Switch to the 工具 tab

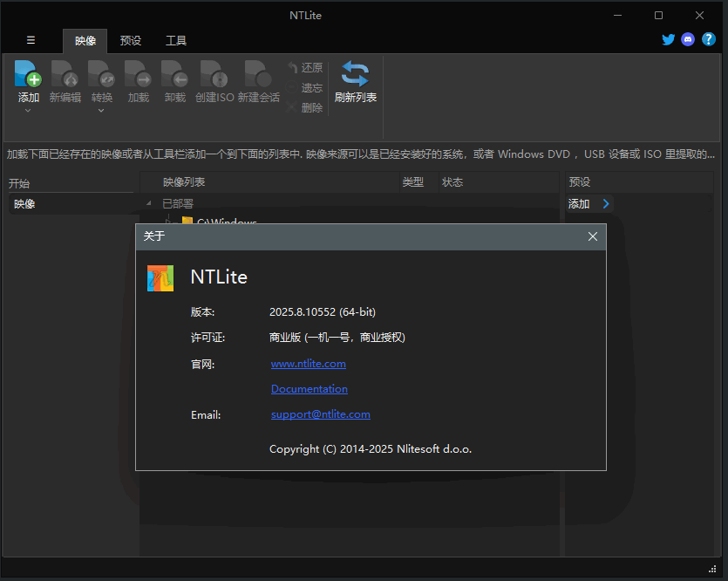(x=176, y=40)
